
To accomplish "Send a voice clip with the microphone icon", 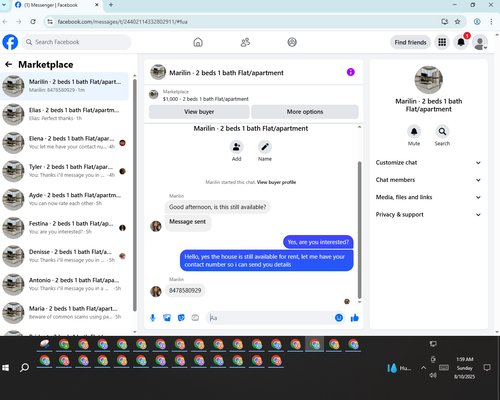I will [x=153, y=318].
